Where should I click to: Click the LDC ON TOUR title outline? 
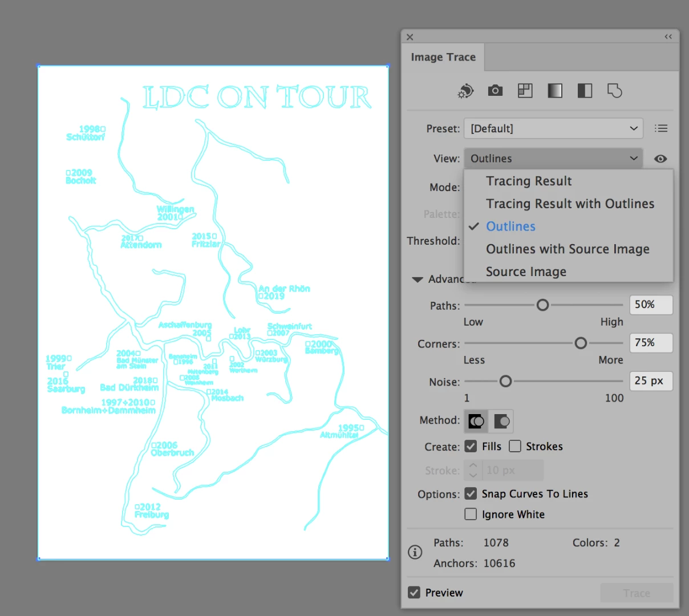pyautogui.click(x=257, y=97)
